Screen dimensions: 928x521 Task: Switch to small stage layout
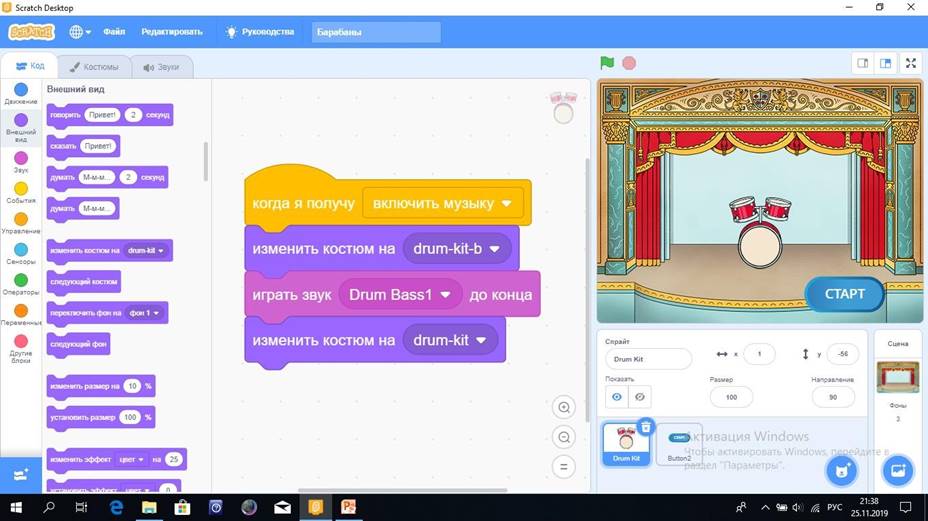pyautogui.click(x=862, y=63)
